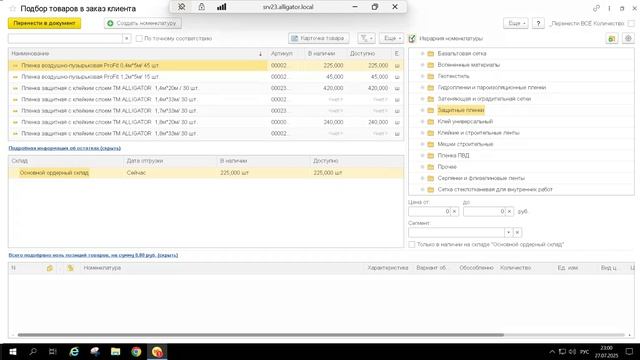Image resolution: width=640 pixels, height=360 pixels.
Task: Click green folder icon above hierarchy tree
Action: (612, 38)
